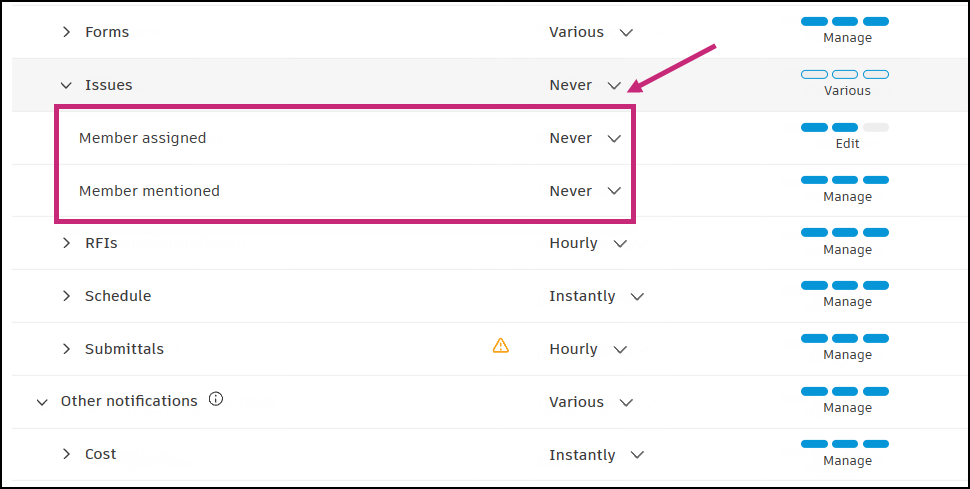The image size is (970, 489).
Task: Click the Submittals warning triangle icon
Action: coord(501,346)
